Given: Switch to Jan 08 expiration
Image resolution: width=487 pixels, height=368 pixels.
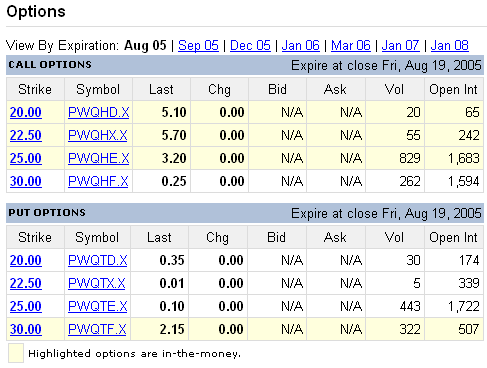Looking at the screenshot, I should pos(450,45).
